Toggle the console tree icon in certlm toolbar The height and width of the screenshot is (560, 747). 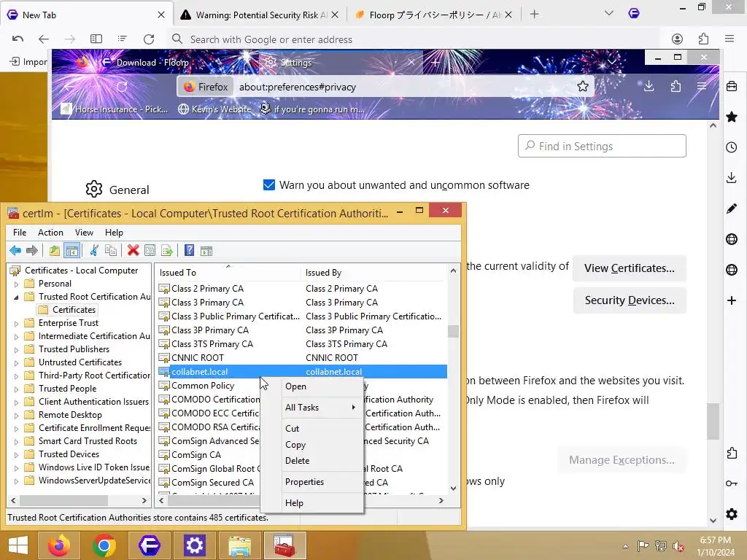tap(72, 251)
